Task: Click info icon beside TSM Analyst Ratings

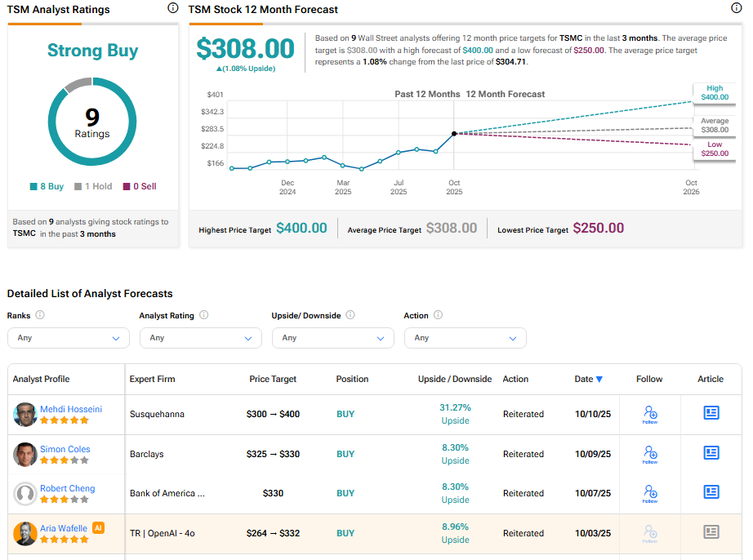Action: [172, 8]
